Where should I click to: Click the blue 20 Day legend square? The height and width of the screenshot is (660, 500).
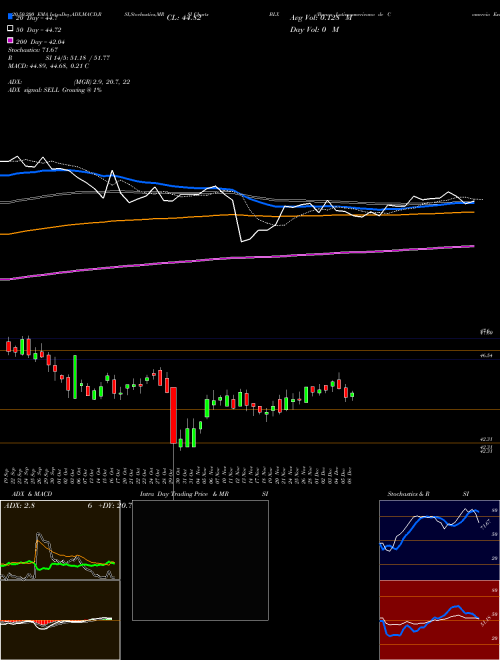click(x=10, y=17)
